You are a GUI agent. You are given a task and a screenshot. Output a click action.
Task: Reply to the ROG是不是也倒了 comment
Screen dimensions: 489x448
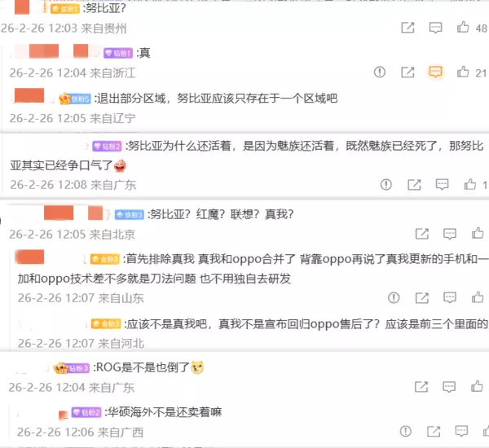pos(449,387)
